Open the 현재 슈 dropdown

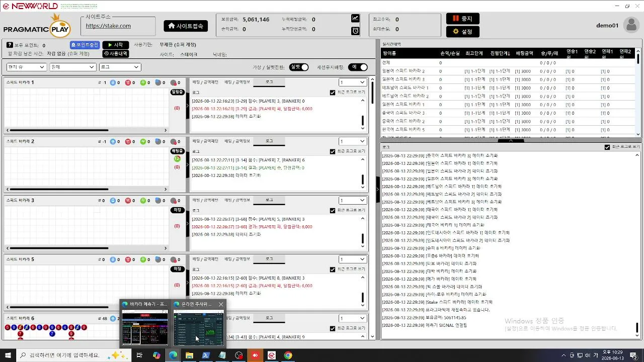click(27, 67)
